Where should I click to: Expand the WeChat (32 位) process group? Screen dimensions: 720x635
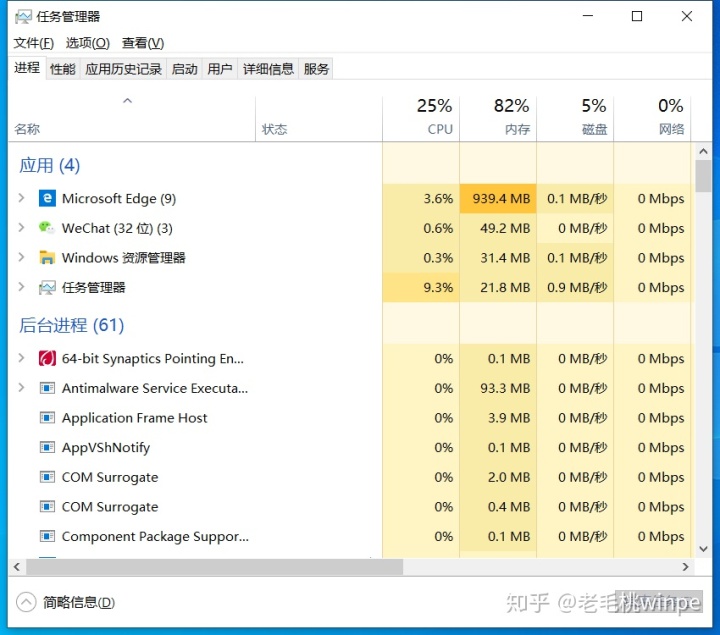(x=21, y=227)
